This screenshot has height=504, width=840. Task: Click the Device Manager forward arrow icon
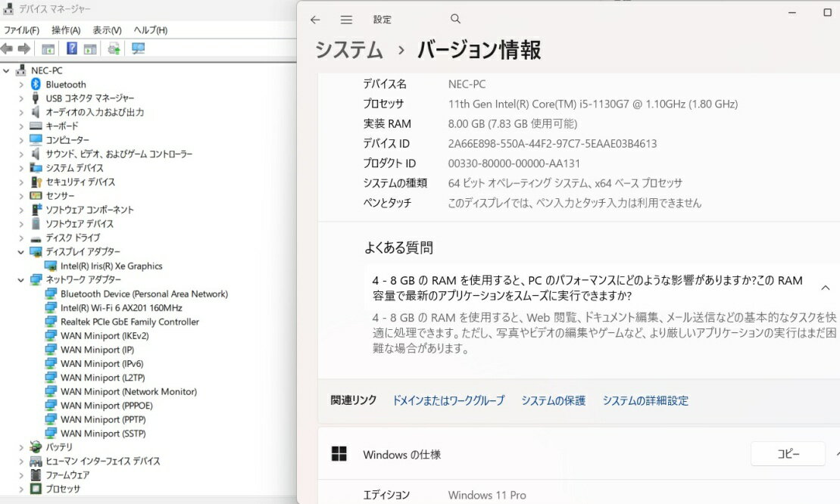point(23,48)
